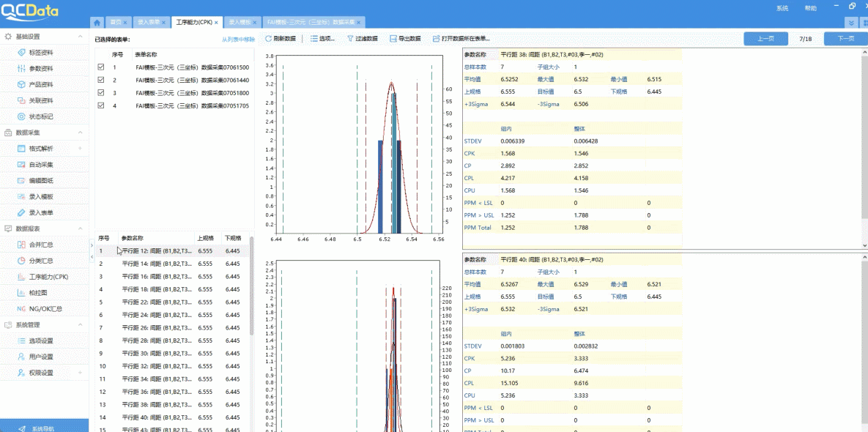
Task: Uncheck form row 2 ending 07061440
Action: coord(101,80)
